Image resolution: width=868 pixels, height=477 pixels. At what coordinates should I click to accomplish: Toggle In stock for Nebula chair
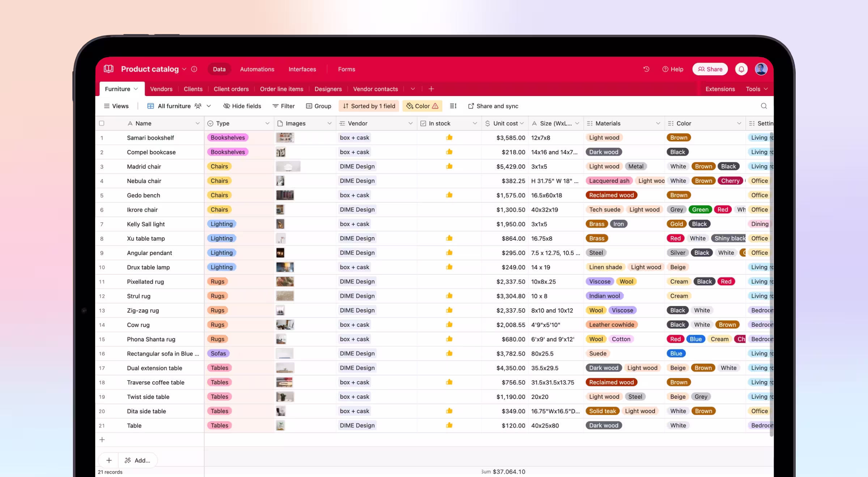tap(449, 181)
